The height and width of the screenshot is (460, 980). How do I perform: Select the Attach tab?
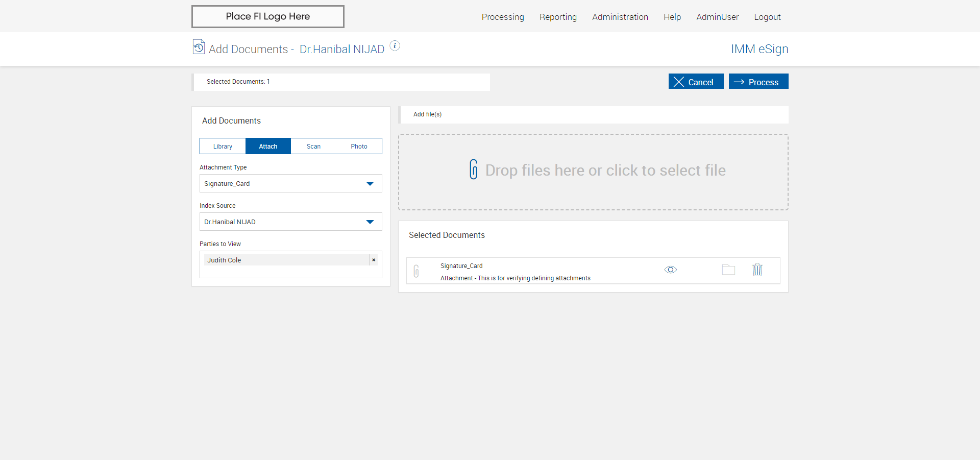pos(268,147)
